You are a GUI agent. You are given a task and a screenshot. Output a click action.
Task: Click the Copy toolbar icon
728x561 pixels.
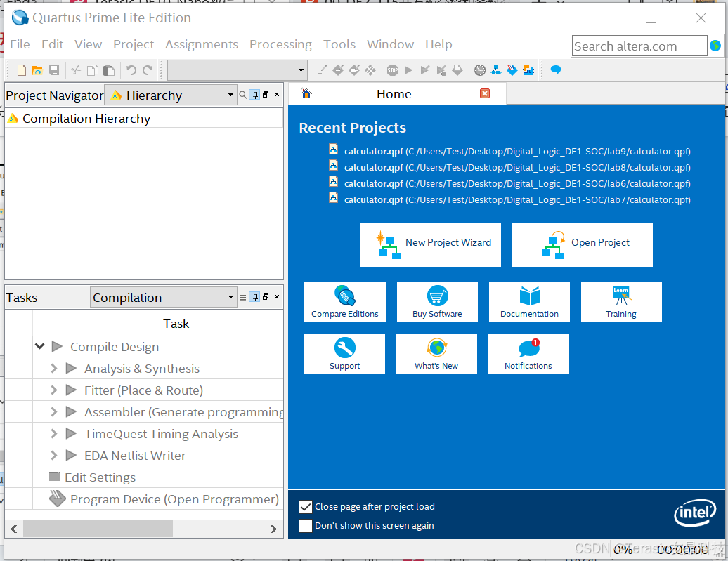point(93,70)
